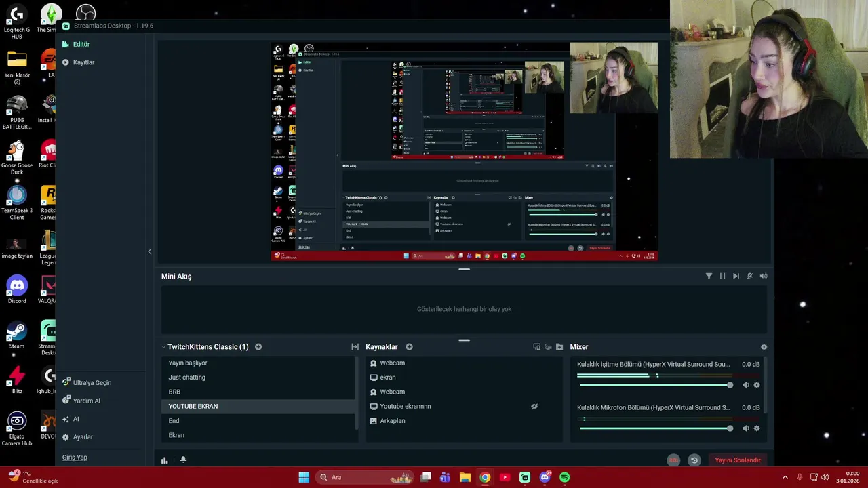Open TeamSpeak 3 Client desktop icon

coord(17,203)
